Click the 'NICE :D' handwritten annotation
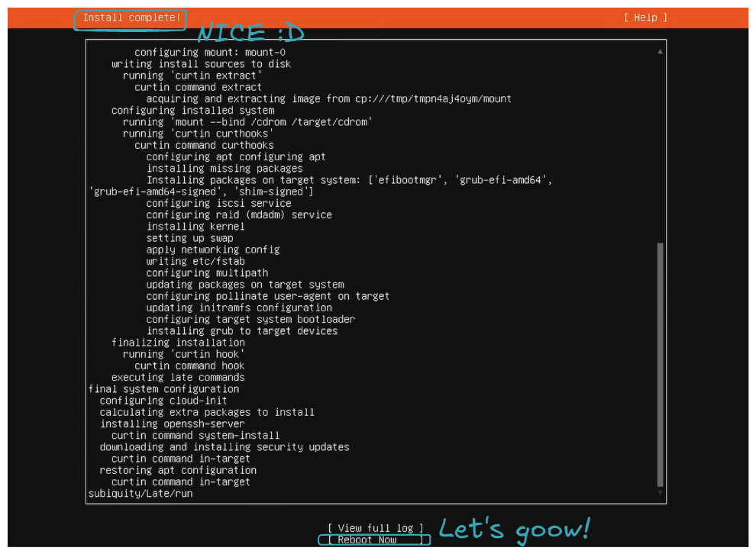 click(x=250, y=33)
